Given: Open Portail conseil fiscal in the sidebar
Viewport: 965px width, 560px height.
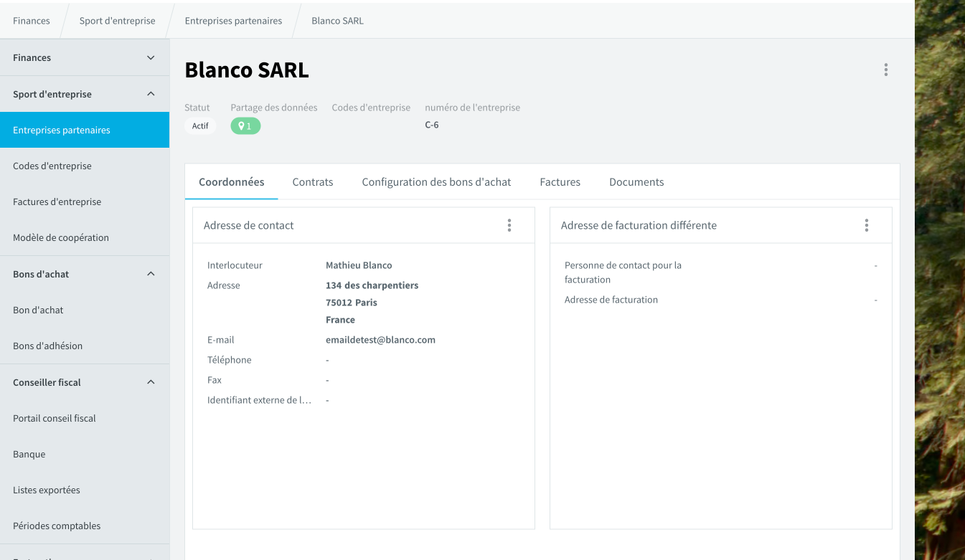Looking at the screenshot, I should [x=85, y=418].
